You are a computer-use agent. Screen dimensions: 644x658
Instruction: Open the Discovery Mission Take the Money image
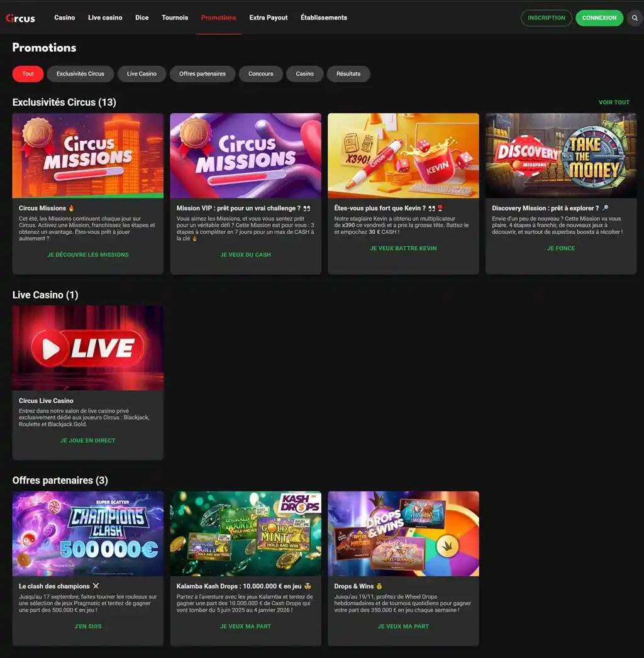(561, 155)
